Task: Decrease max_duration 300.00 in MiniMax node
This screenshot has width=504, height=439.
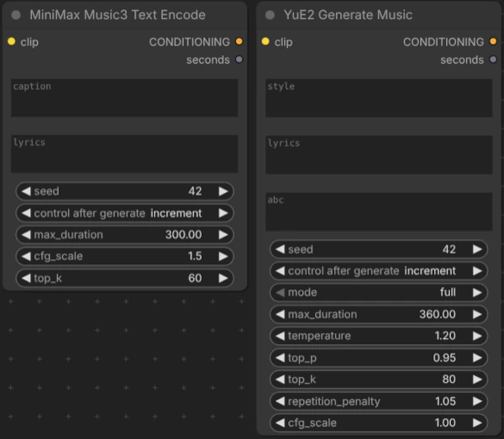Action: click(26, 235)
